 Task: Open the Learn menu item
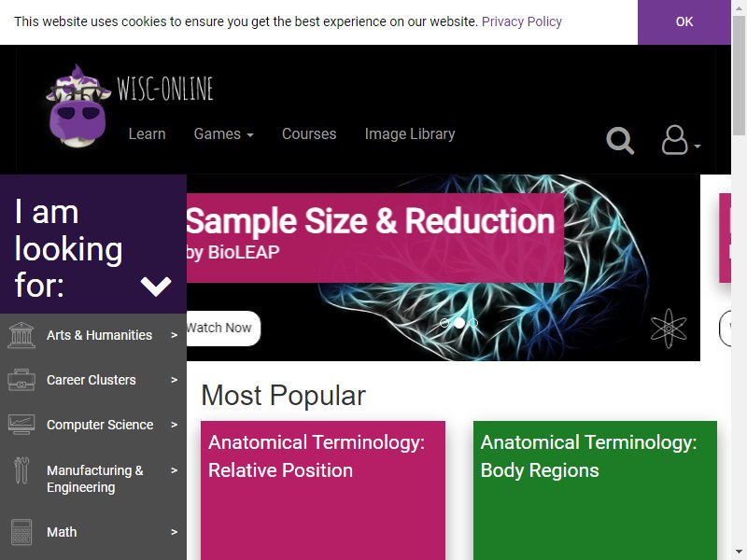147,133
